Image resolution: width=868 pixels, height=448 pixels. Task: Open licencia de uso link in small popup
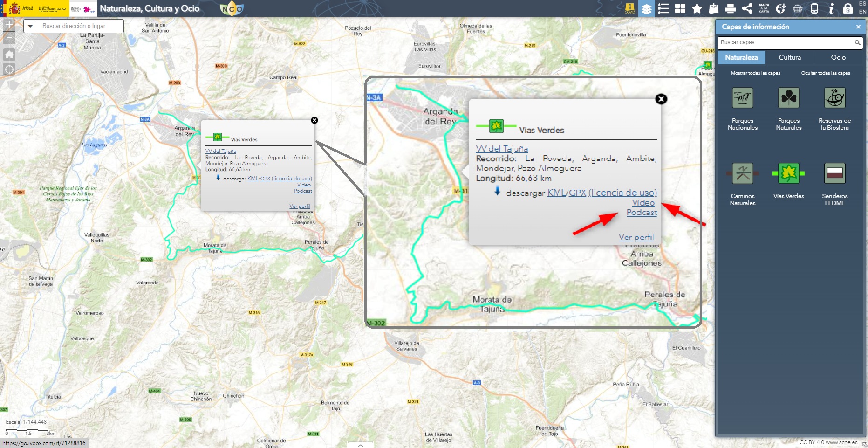tap(292, 179)
